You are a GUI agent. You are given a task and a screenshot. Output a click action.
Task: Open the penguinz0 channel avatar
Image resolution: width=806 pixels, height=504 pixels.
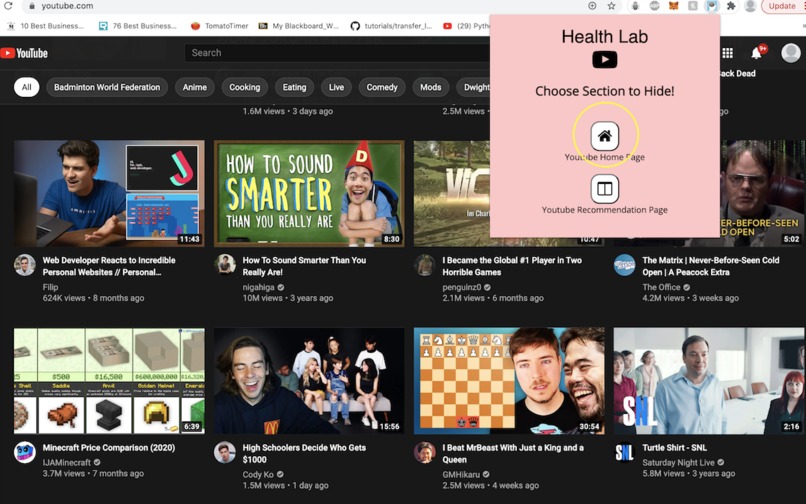(x=425, y=265)
